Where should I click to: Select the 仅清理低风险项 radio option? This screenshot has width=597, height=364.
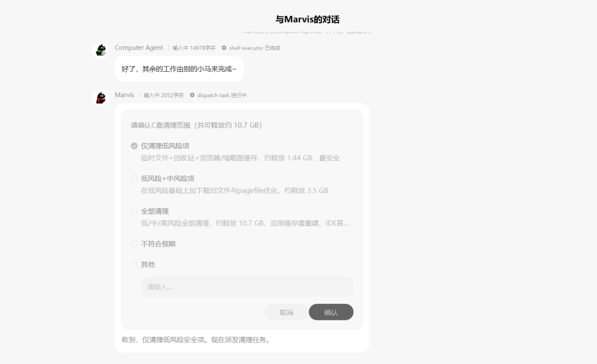134,146
